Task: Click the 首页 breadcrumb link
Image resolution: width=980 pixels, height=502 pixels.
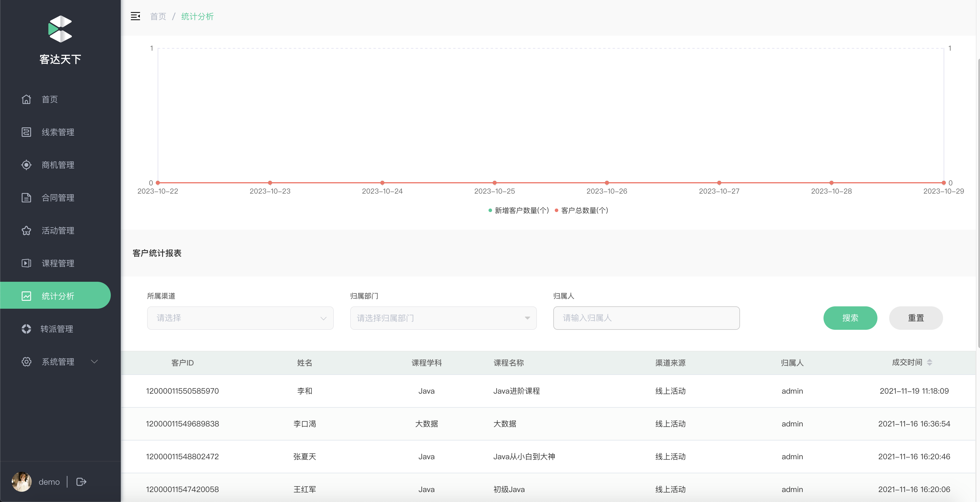Action: click(x=158, y=16)
